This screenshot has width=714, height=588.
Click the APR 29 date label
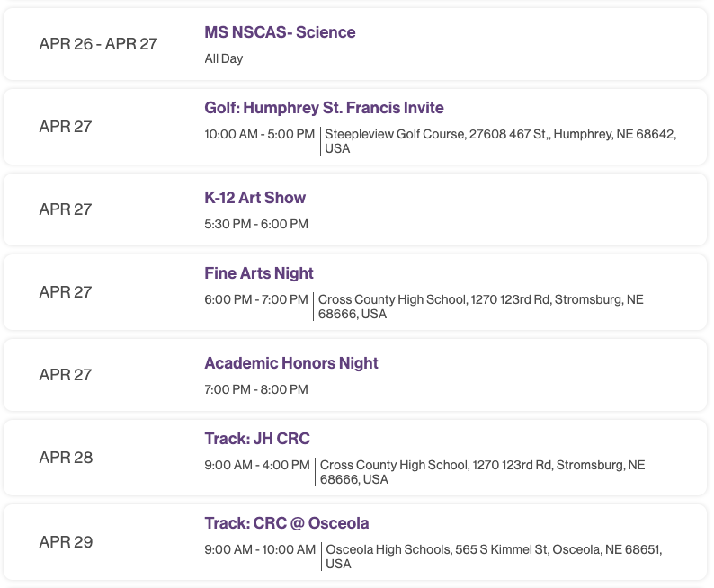(x=66, y=542)
